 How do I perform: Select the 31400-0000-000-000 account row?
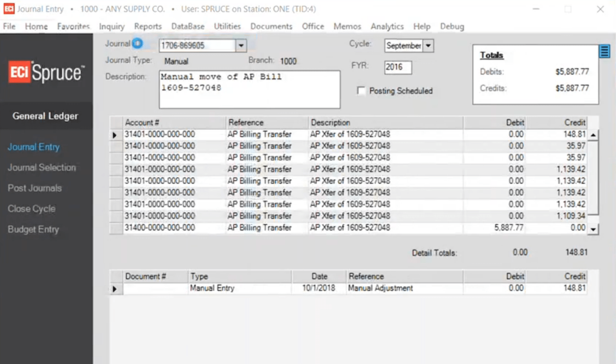click(x=160, y=228)
